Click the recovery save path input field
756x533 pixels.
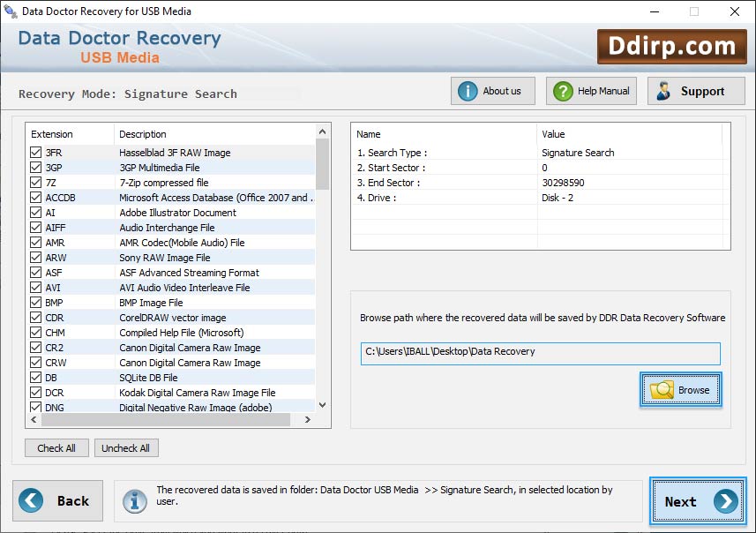point(541,354)
